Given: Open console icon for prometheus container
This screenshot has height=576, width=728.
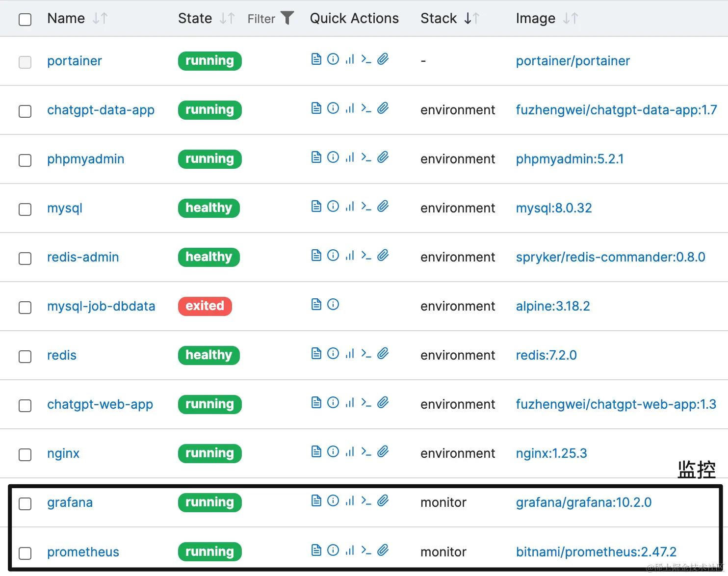Looking at the screenshot, I should pos(366,550).
